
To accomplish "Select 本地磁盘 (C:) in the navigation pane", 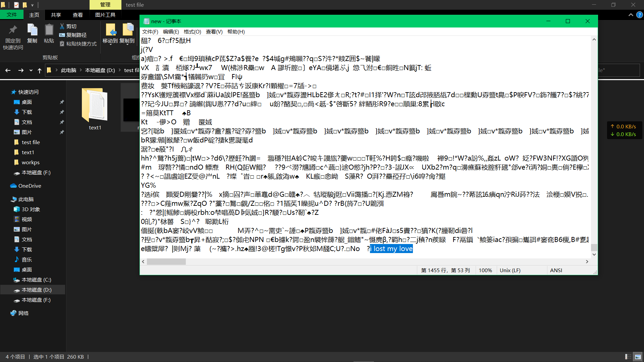I will tap(36, 280).
